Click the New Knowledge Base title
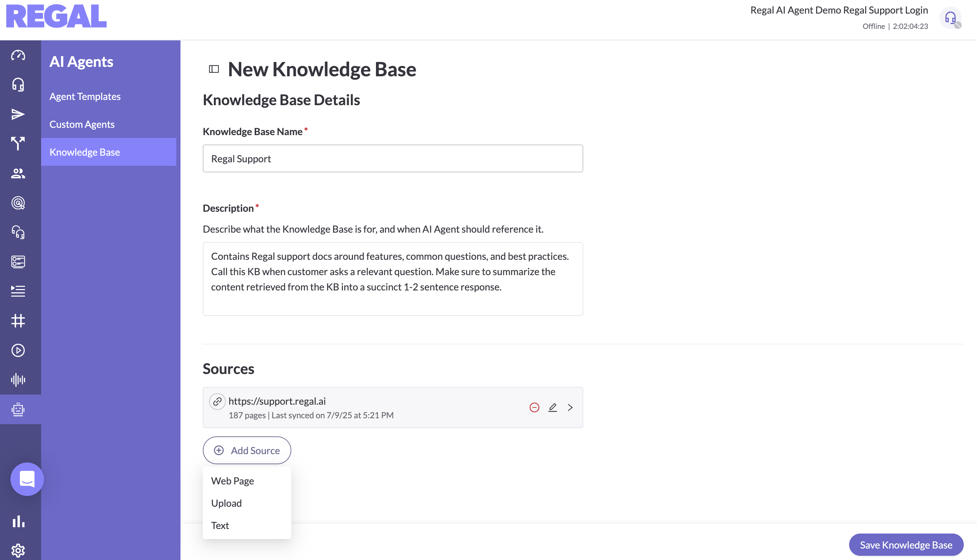The height and width of the screenshot is (560, 977). pos(322,69)
